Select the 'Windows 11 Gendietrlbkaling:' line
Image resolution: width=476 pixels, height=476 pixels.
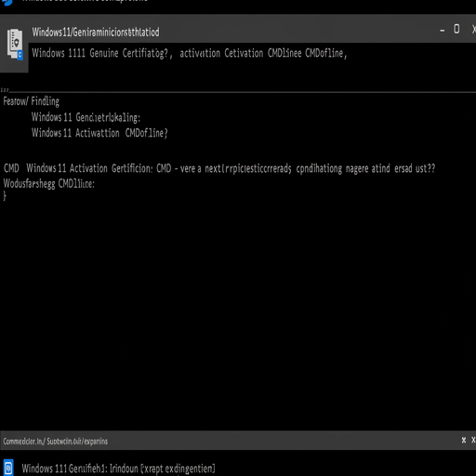(86, 117)
